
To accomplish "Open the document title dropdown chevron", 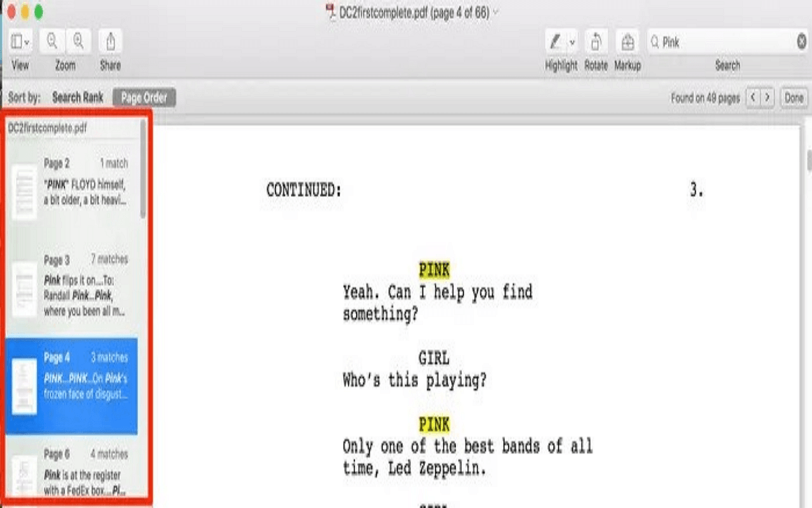I will (495, 12).
